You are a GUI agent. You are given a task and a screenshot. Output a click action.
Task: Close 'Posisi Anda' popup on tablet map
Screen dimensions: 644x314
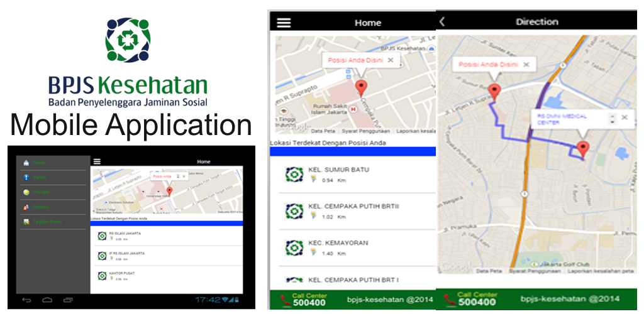coord(184,176)
